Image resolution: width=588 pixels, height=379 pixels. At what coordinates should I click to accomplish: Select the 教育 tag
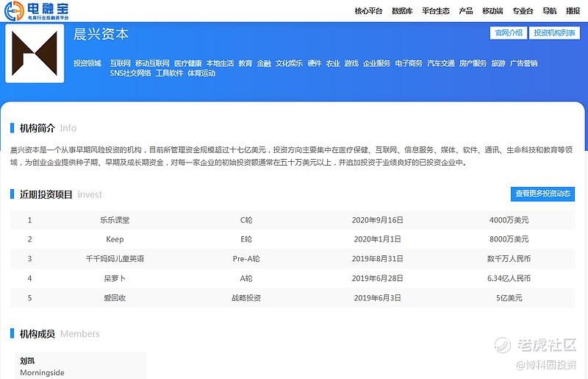click(x=245, y=63)
